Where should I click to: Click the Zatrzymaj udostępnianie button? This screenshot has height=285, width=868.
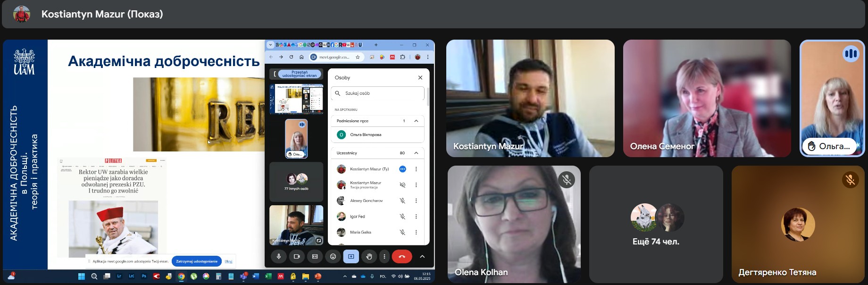coord(197,261)
